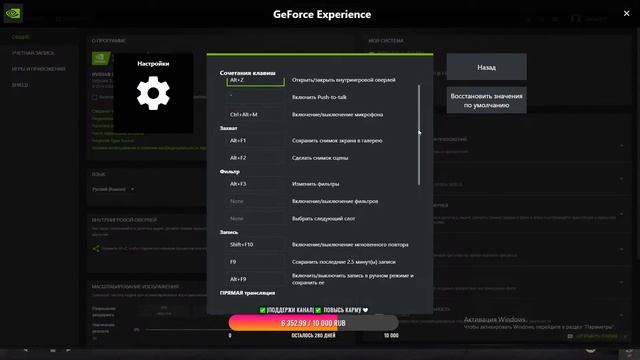Click the green send feedback link at bottom right
The width and height of the screenshot is (640, 360).
(x=596, y=336)
